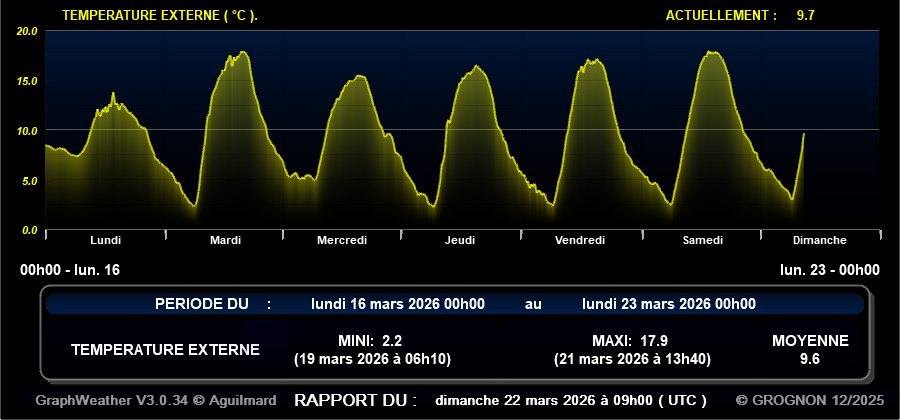Click the 20.0 y-axis label
This screenshot has width=900, height=420.
click(27, 31)
